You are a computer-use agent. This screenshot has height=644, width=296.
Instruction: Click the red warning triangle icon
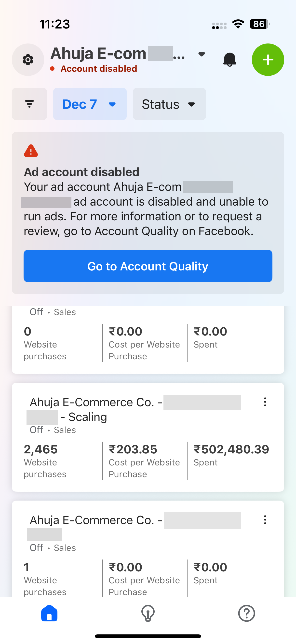[x=31, y=151]
